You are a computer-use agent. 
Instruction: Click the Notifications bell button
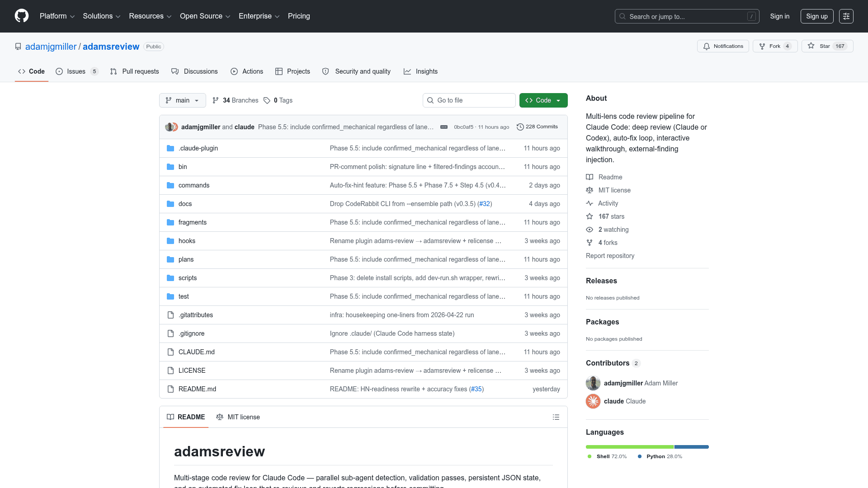(x=723, y=46)
